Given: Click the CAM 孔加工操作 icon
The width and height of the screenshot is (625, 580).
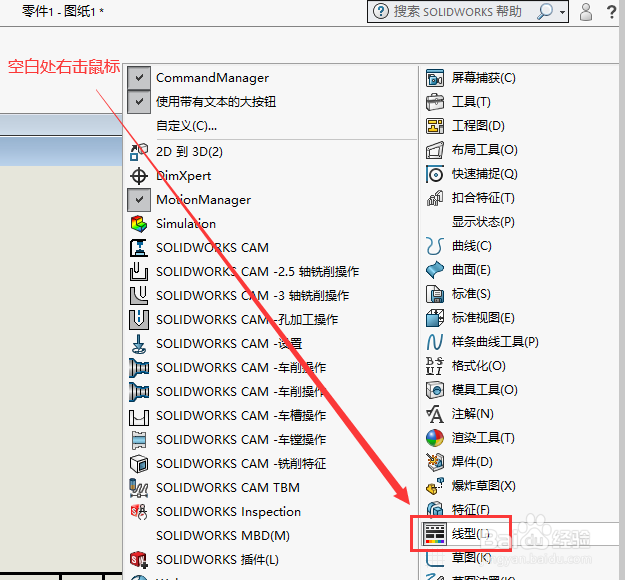Looking at the screenshot, I should (x=139, y=320).
